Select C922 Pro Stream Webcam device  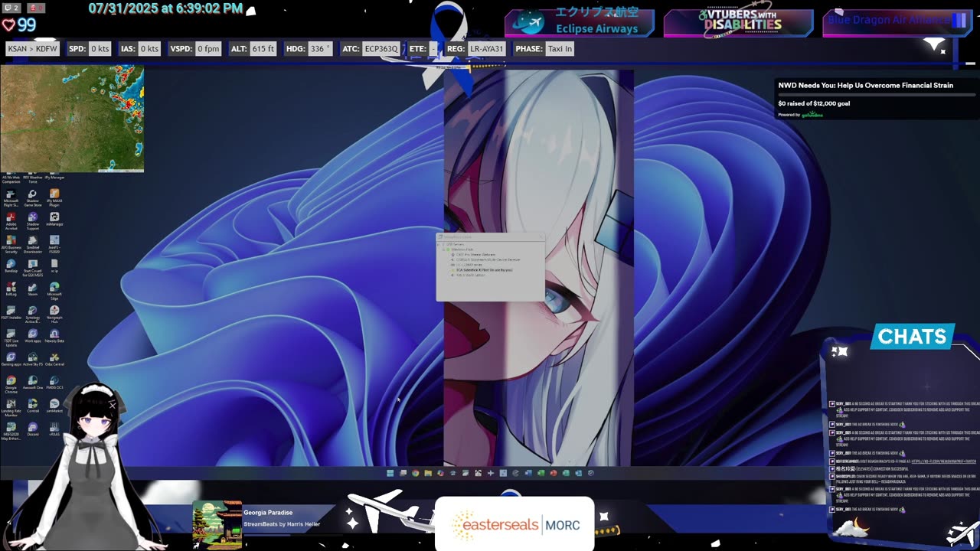(x=475, y=255)
